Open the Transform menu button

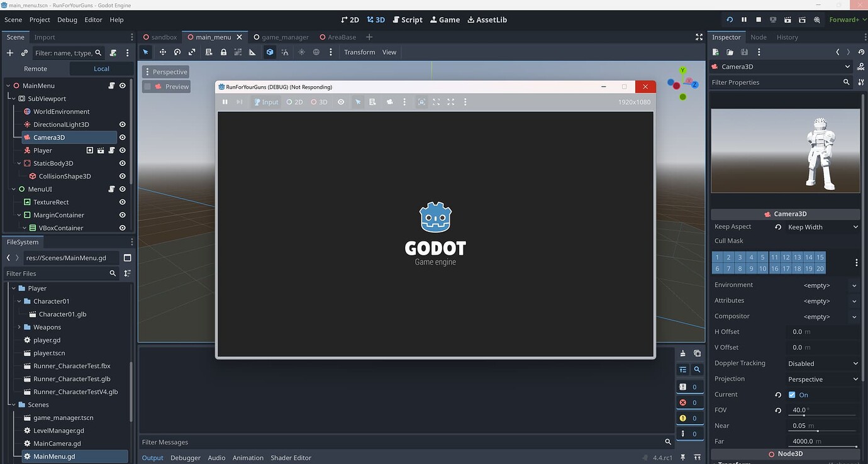[x=360, y=52]
